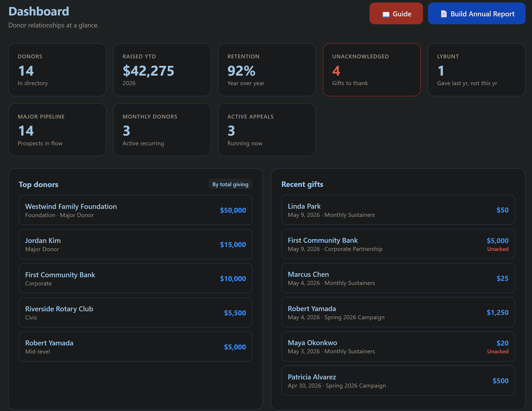Open First Community Bank in Top donors

point(135,278)
